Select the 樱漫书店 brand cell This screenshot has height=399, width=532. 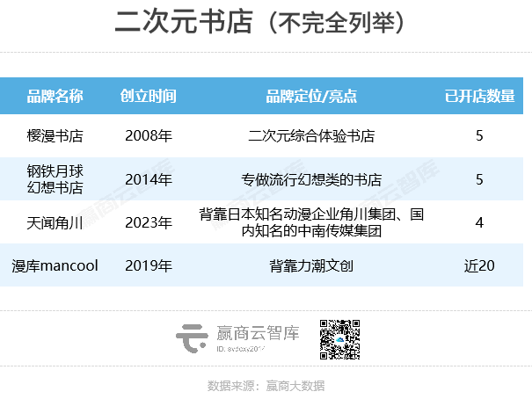55,136
